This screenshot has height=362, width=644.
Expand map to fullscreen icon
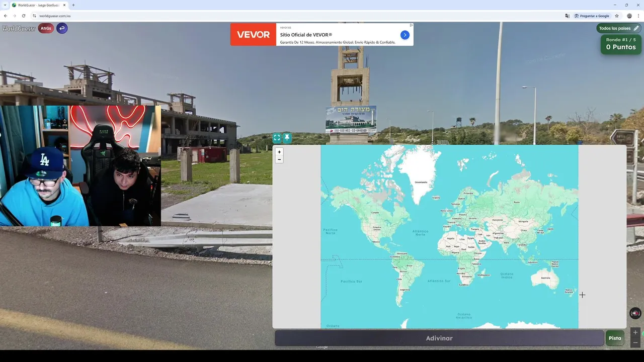point(277,138)
